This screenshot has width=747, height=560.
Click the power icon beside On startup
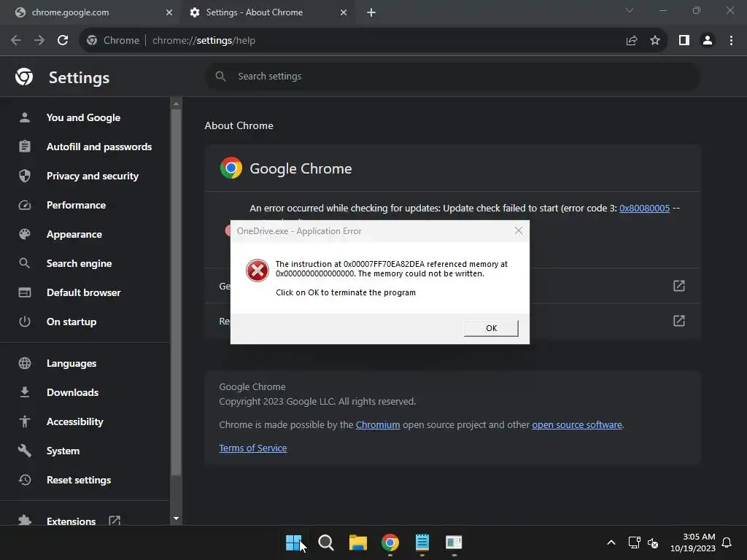point(25,322)
